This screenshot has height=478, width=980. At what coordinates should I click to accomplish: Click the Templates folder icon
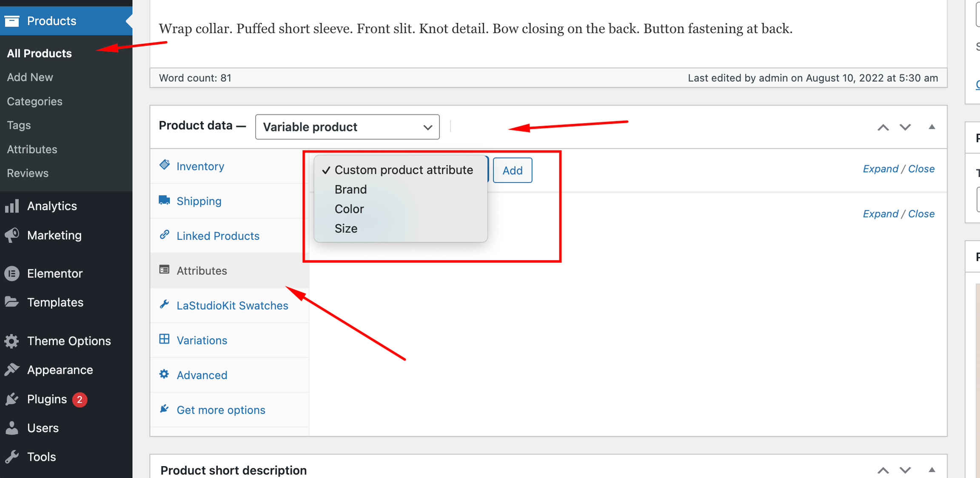coord(12,302)
